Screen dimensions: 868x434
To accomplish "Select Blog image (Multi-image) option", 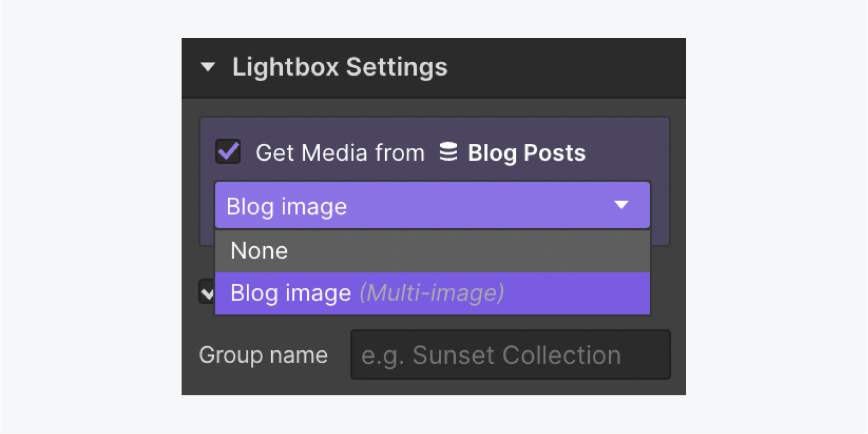I will click(x=433, y=293).
